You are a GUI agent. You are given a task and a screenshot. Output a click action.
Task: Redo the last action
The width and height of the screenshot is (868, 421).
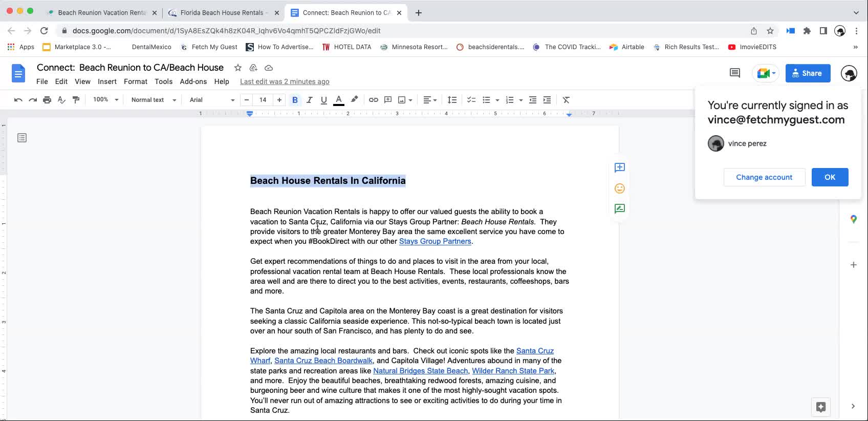coord(33,100)
